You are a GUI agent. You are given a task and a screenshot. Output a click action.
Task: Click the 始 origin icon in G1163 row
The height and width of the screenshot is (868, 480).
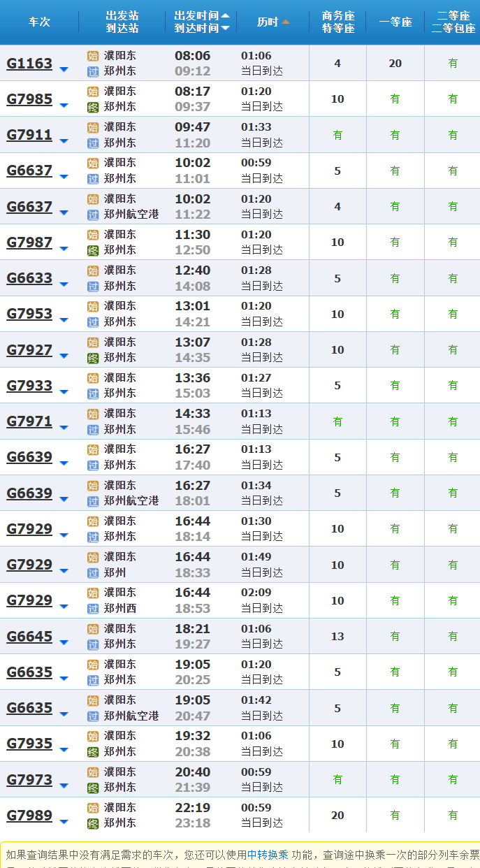pos(93,56)
